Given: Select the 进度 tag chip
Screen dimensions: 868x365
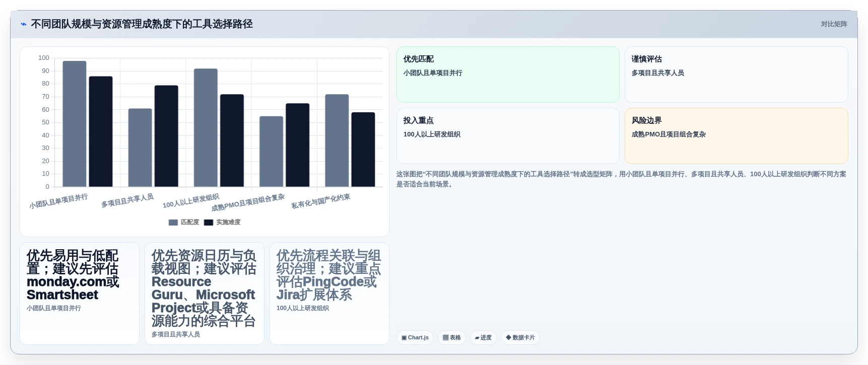Looking at the screenshot, I should [483, 338].
